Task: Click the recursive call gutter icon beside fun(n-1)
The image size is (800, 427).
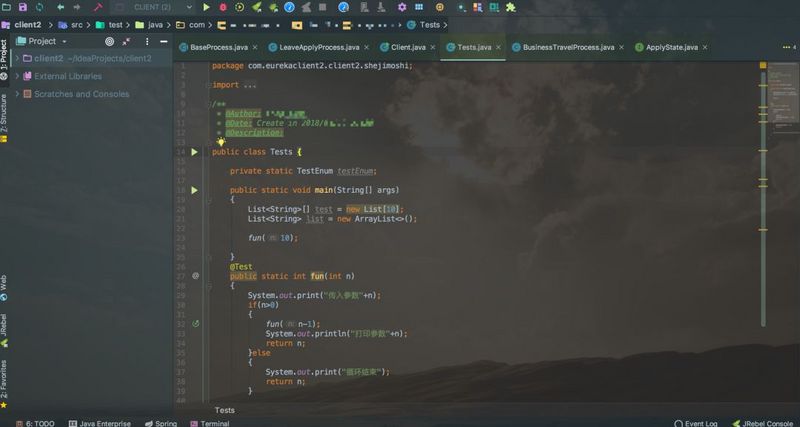Action: tap(195, 323)
